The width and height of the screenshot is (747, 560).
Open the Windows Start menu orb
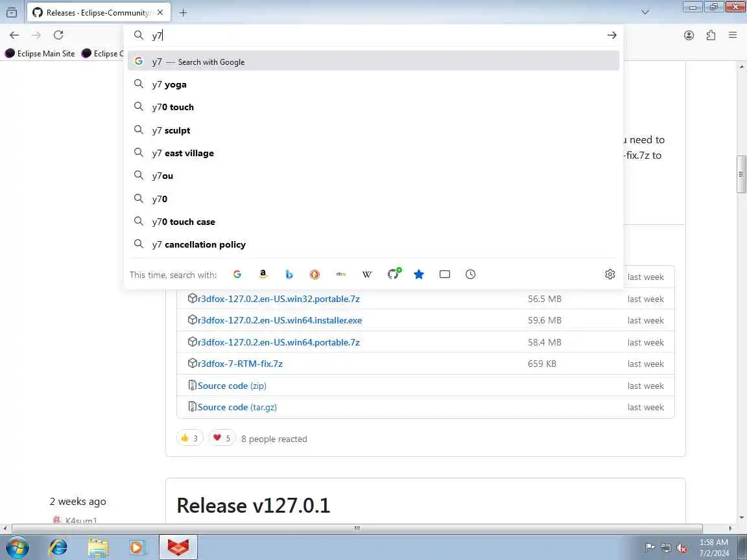tap(17, 547)
